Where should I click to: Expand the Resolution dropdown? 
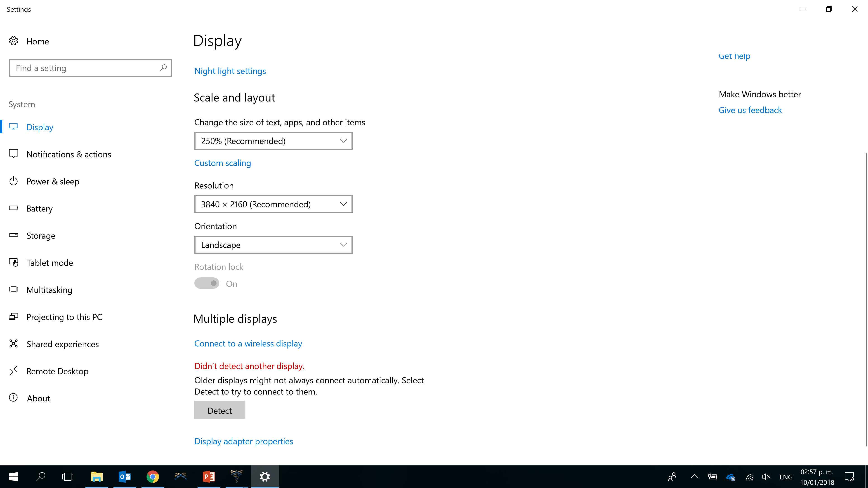273,204
